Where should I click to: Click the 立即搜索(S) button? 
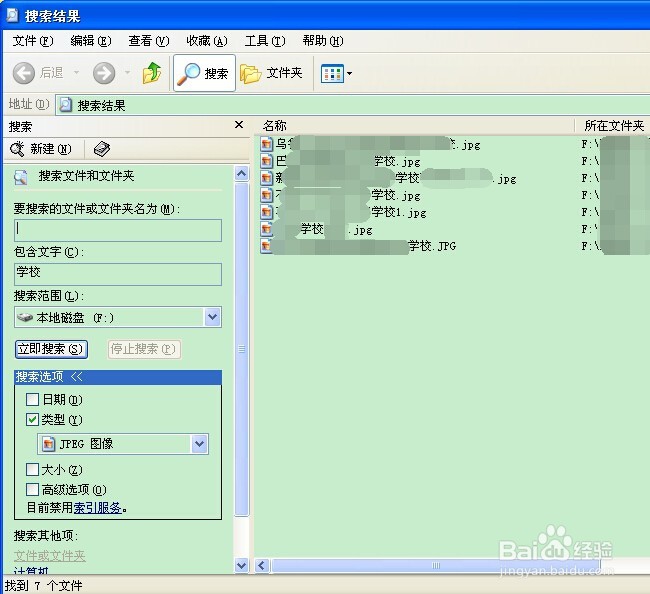tap(51, 349)
